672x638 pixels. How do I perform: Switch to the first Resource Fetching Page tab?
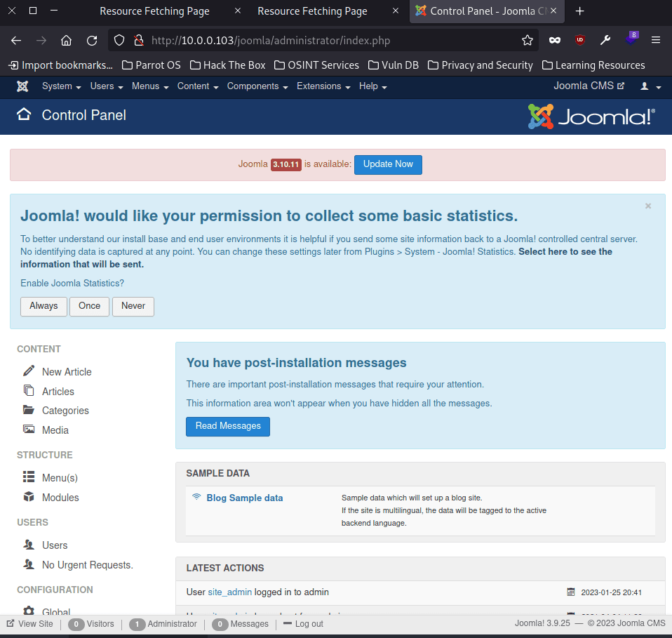pyautogui.click(x=156, y=11)
